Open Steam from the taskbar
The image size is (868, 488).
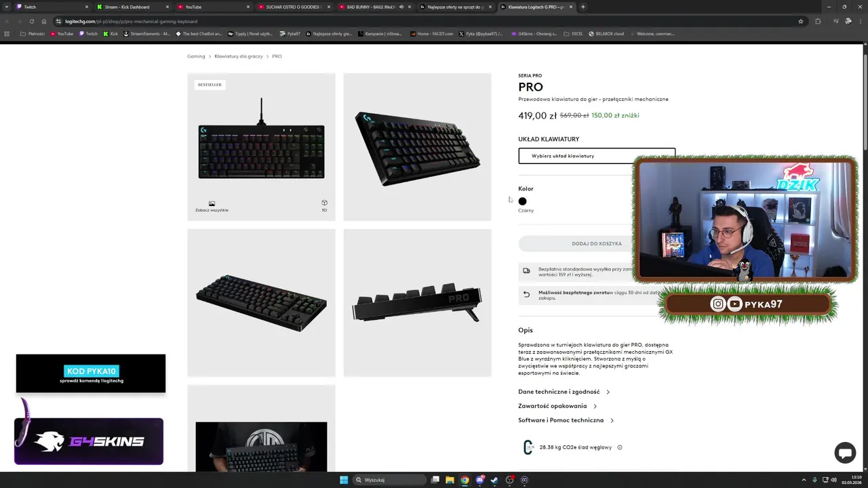click(494, 480)
